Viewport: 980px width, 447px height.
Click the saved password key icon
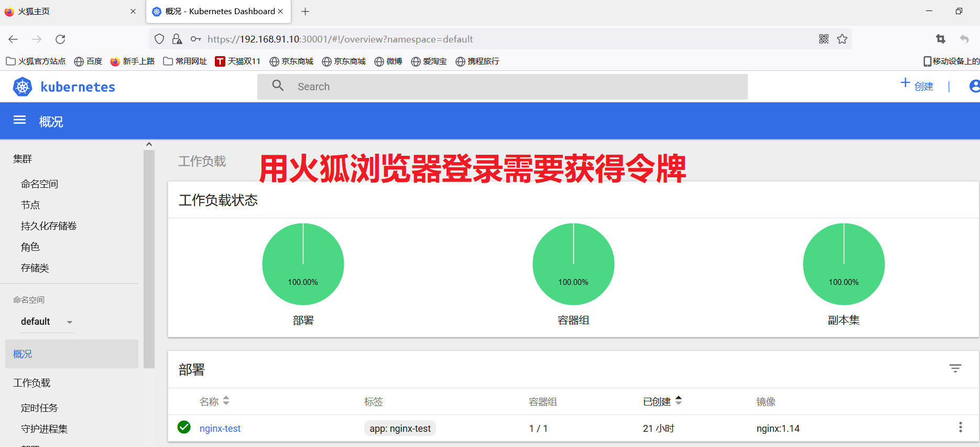coord(195,39)
